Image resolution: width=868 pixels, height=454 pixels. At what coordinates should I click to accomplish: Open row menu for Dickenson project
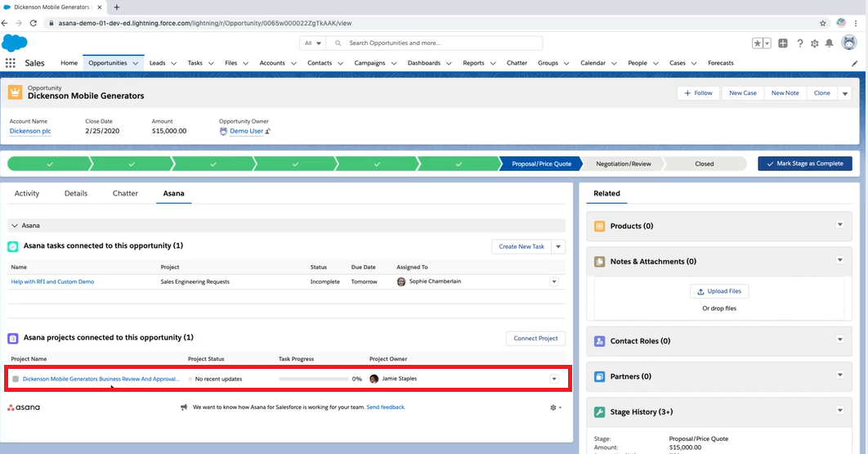[x=554, y=380]
